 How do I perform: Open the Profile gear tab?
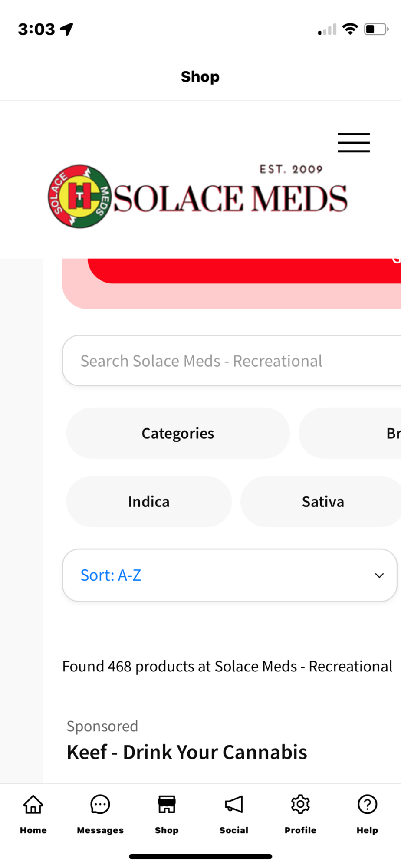coord(300,814)
